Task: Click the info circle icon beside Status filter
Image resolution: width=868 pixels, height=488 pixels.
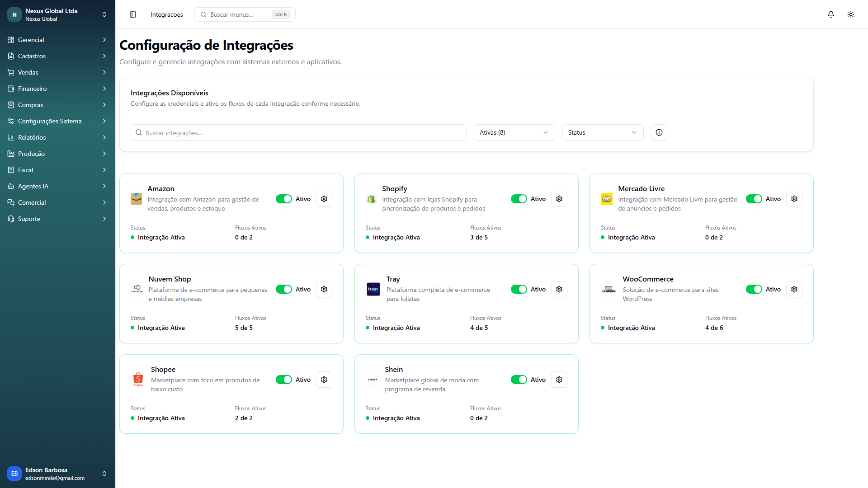Action: (659, 132)
